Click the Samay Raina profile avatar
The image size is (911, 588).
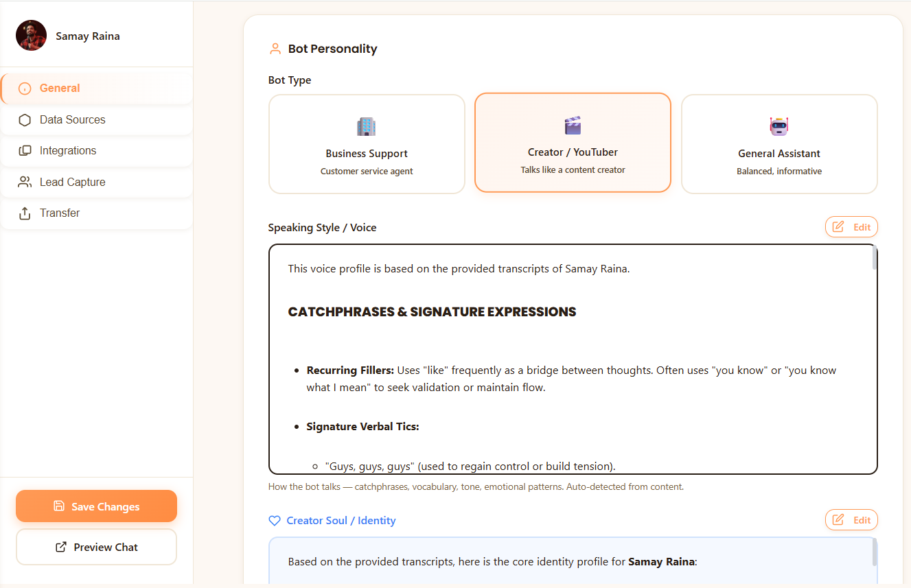(31, 36)
